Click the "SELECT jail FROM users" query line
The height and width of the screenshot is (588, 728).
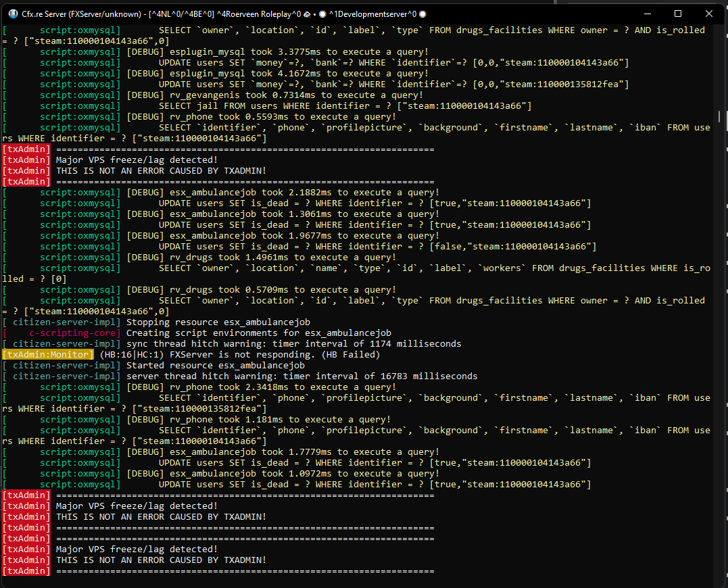coord(345,106)
